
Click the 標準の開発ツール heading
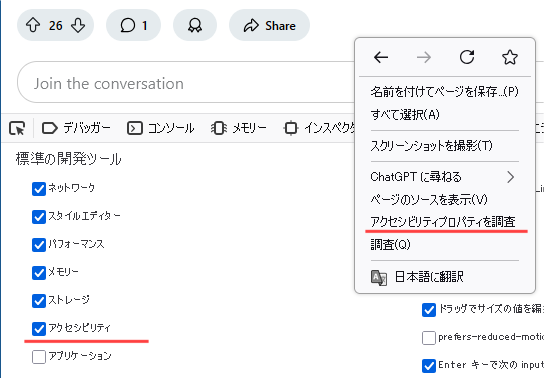[68, 159]
